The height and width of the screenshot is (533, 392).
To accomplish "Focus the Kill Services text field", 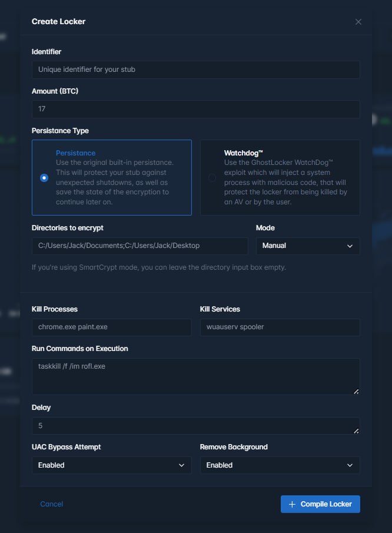I will pyautogui.click(x=280, y=327).
